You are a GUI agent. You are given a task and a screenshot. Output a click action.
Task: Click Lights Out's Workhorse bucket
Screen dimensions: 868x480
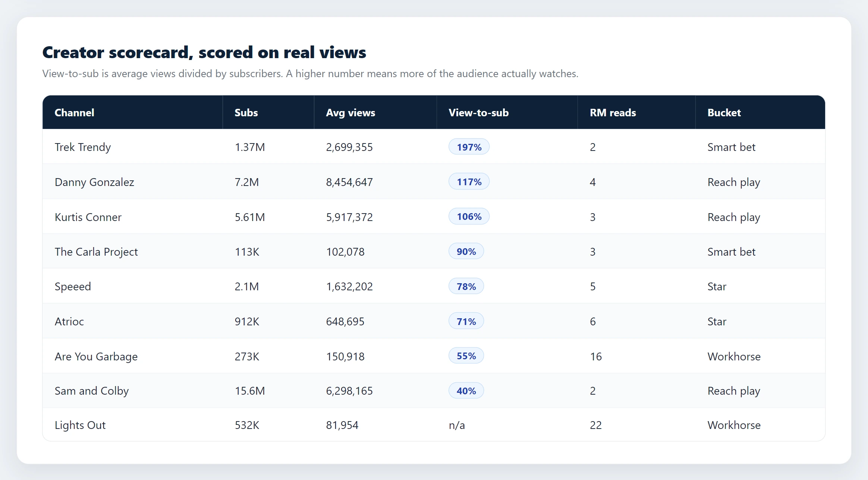734,425
